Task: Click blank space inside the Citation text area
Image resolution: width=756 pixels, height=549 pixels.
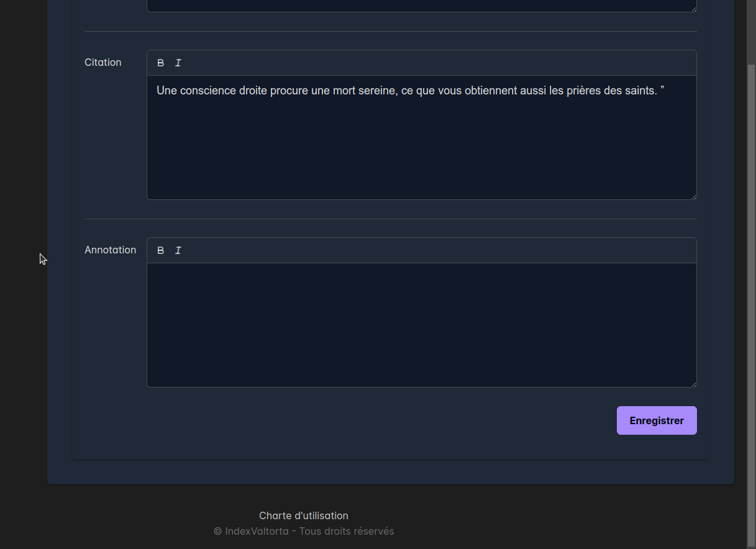Action: coord(421,149)
